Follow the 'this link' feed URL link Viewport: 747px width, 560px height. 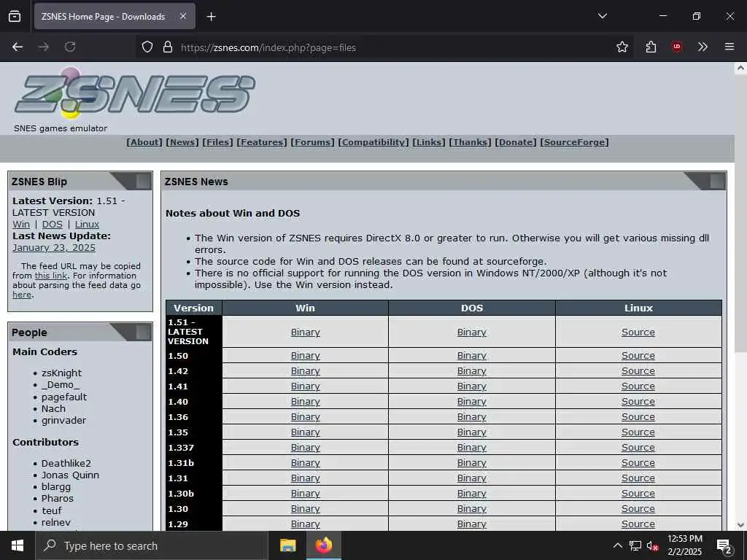pos(51,276)
